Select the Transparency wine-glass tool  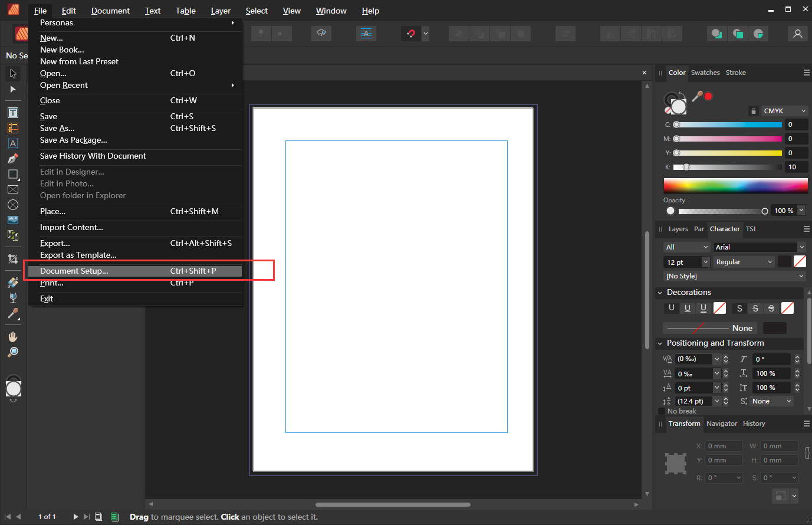click(x=13, y=298)
